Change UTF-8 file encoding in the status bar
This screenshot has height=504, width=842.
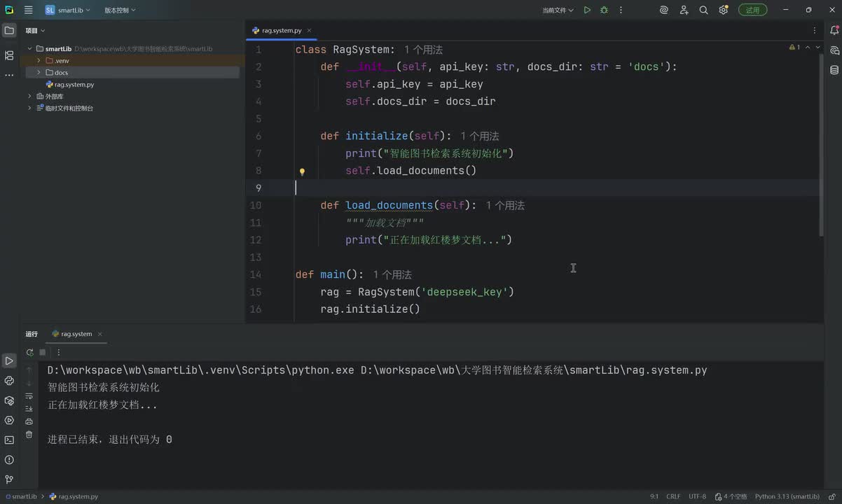coord(697,496)
